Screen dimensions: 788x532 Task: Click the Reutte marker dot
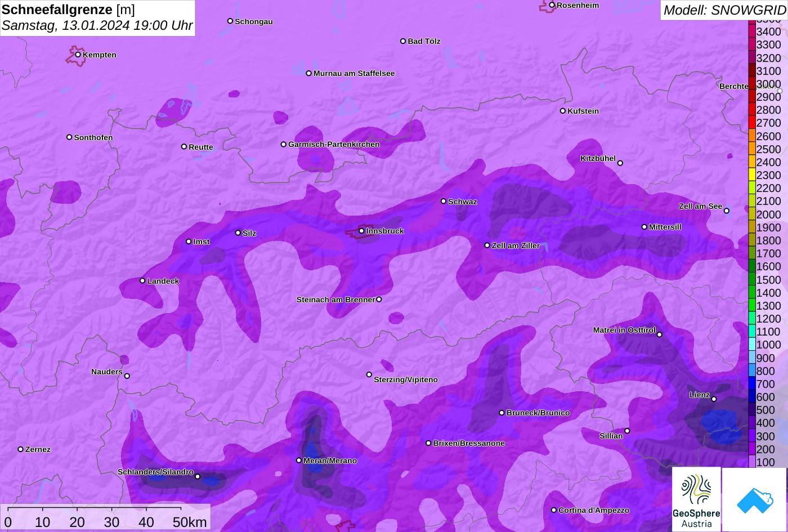(x=184, y=146)
